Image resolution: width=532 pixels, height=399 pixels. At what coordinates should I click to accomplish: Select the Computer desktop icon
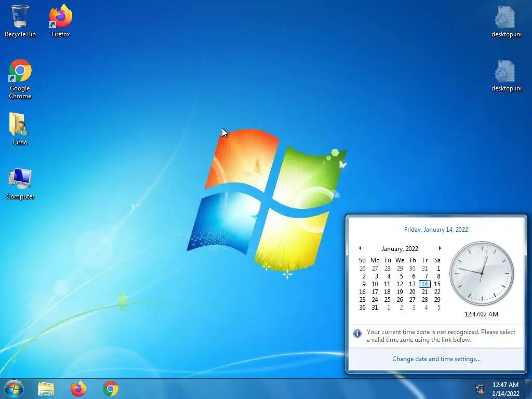click(x=20, y=183)
